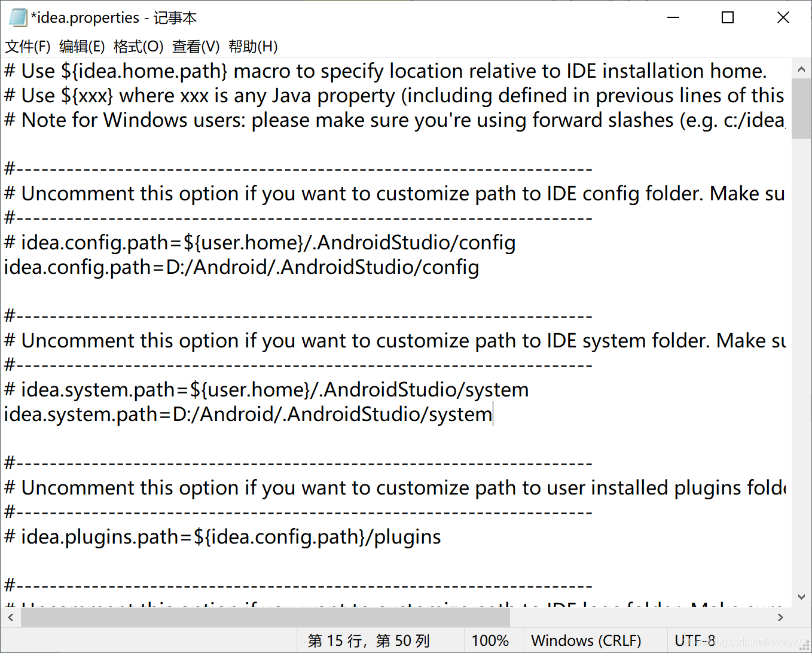Viewport: 812px width, 653px height.
Task: Open the 编辑(E) menu
Action: point(82,47)
